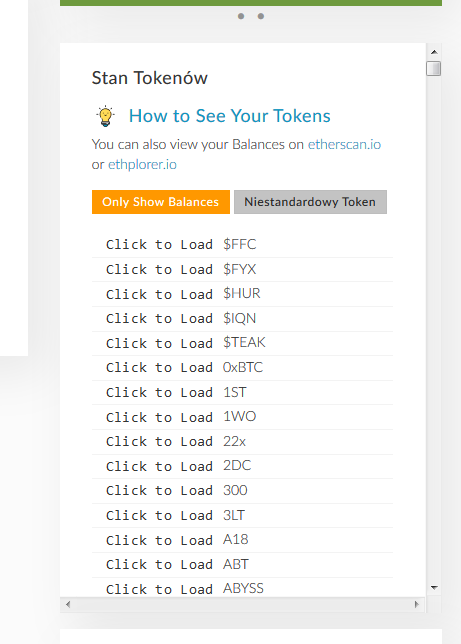Click the second carousel dot indicator
This screenshot has height=644, width=461.
pyautogui.click(x=261, y=16)
